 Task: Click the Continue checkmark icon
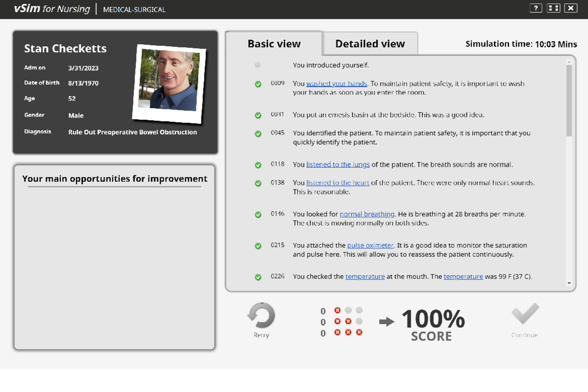tap(525, 315)
